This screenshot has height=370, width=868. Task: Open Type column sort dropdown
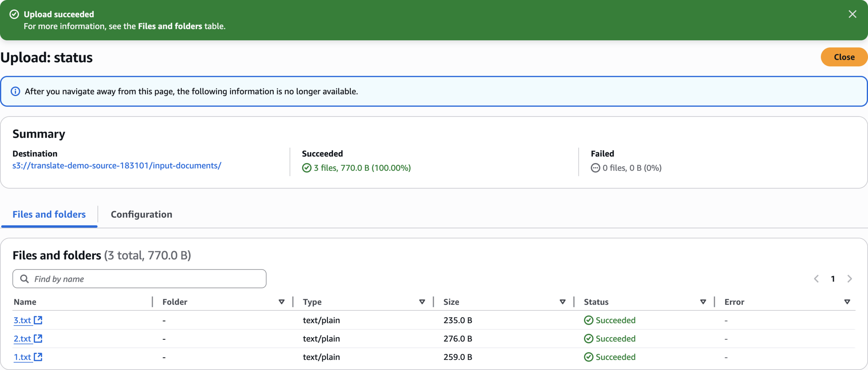pos(422,302)
